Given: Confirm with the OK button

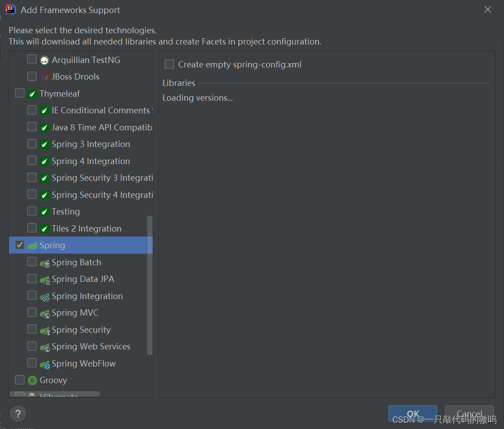Looking at the screenshot, I should [x=413, y=414].
